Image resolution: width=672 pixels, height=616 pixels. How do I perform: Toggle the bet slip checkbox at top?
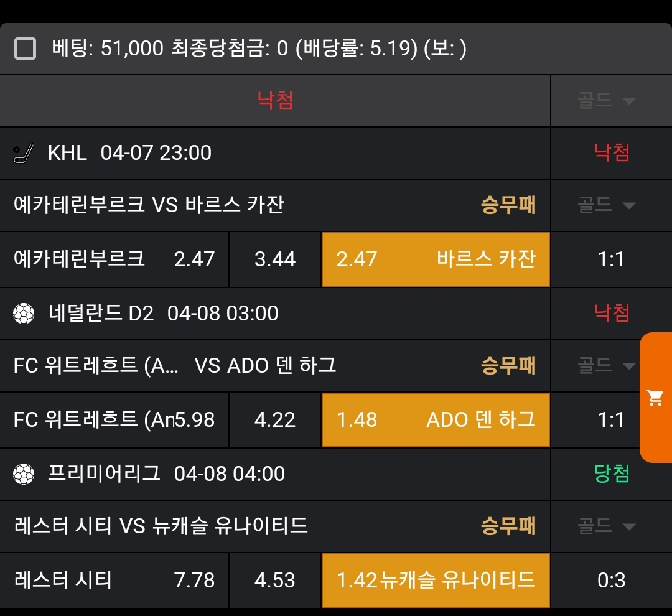[x=26, y=49]
